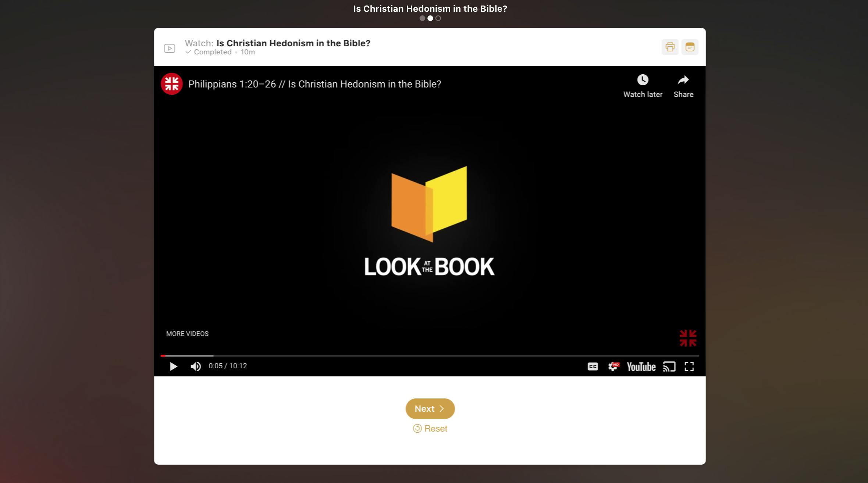This screenshot has width=868, height=483.
Task: Open Desiring God channel avatar
Action: (171, 84)
